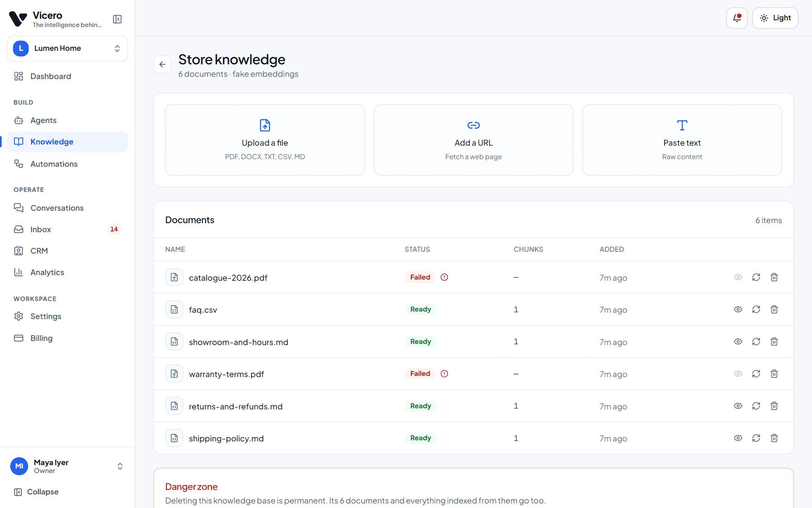Delete returns-and-refunds.md with the trash icon
812x508 pixels.
click(x=774, y=406)
